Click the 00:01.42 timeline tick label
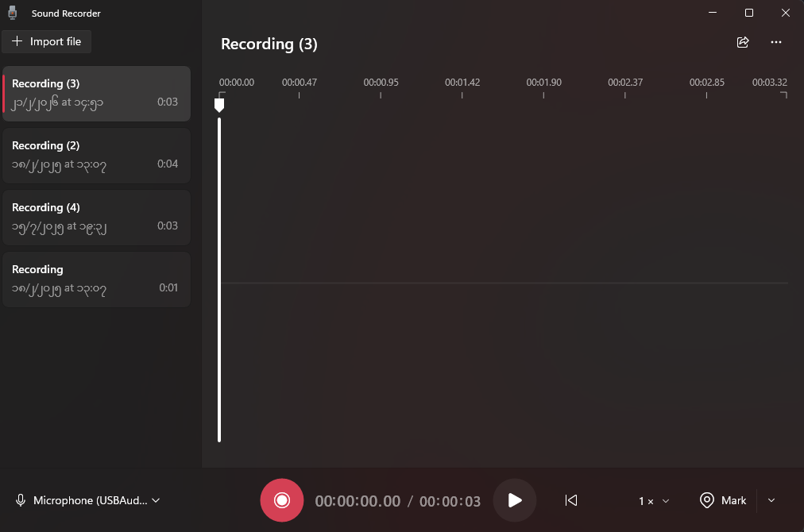Viewport: 804px width, 532px height. (x=462, y=82)
